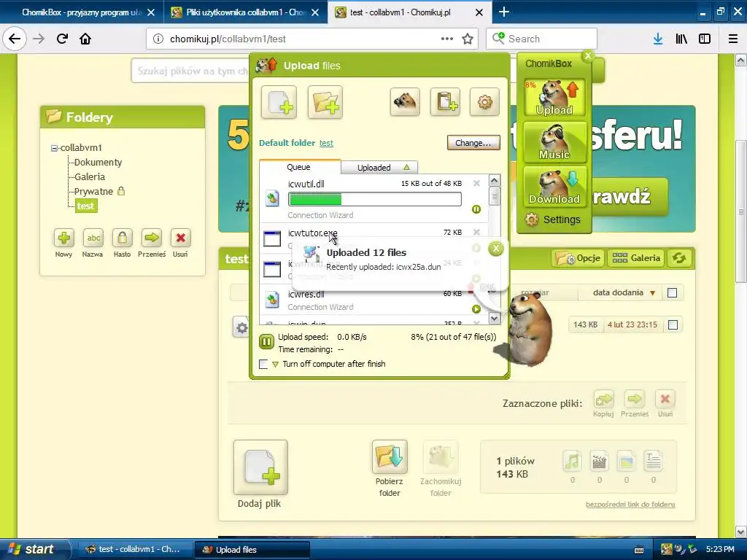Screen dimensions: 747x560
Task: Click the Nowy new folder icon
Action: pos(64,238)
